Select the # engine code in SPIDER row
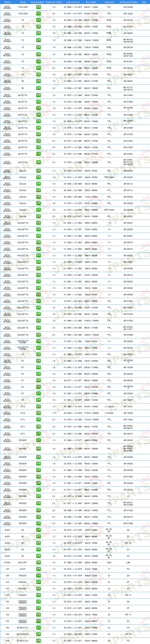Viewport: 150px width, 644px height. point(128,496)
